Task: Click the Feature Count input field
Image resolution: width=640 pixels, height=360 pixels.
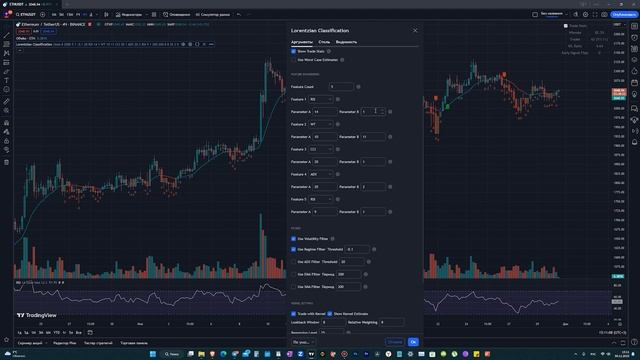Action: [x=341, y=87]
